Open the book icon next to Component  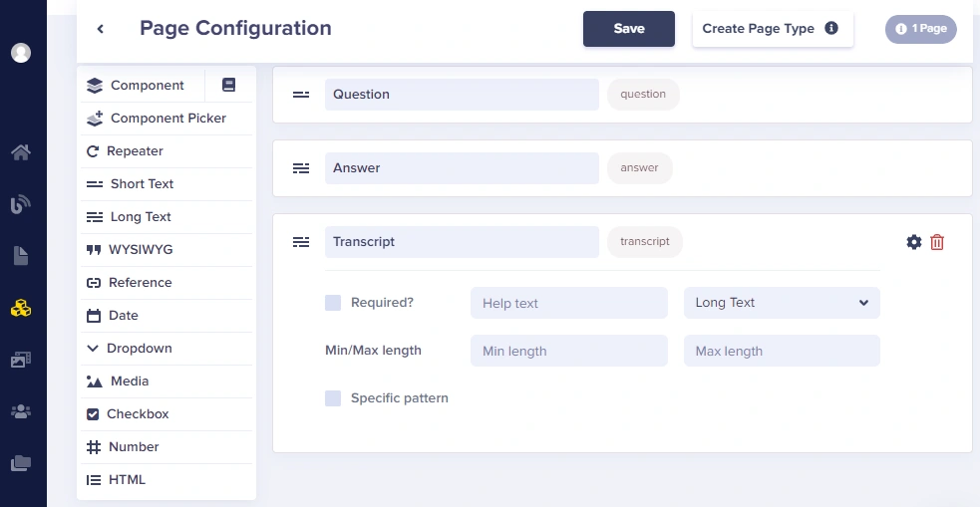coord(228,85)
